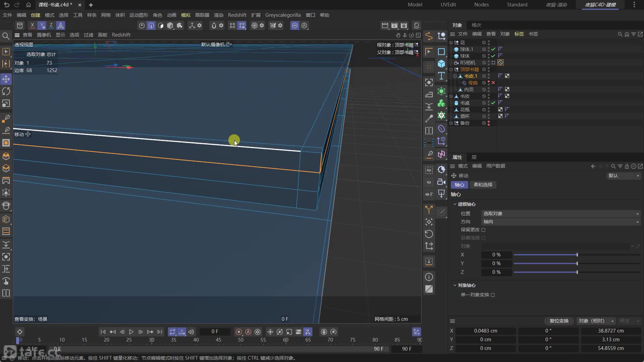Open the search magnifier icon

tap(6, 36)
